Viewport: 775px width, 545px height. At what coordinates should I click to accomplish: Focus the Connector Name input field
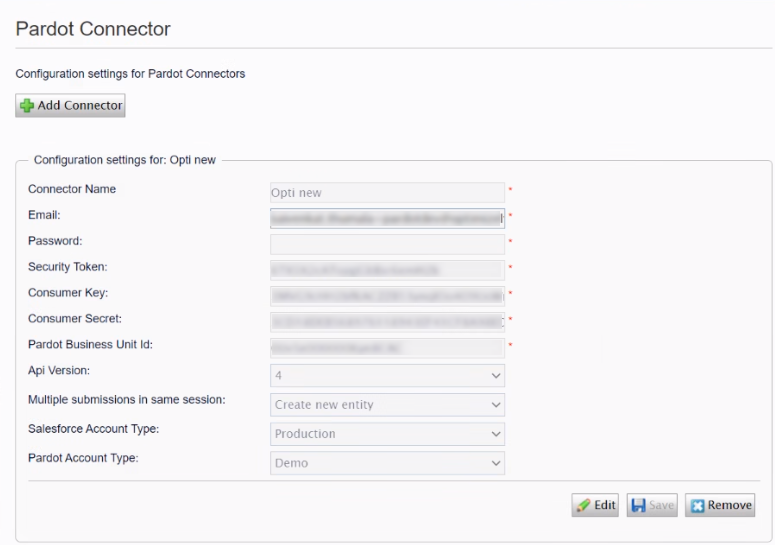coord(388,193)
